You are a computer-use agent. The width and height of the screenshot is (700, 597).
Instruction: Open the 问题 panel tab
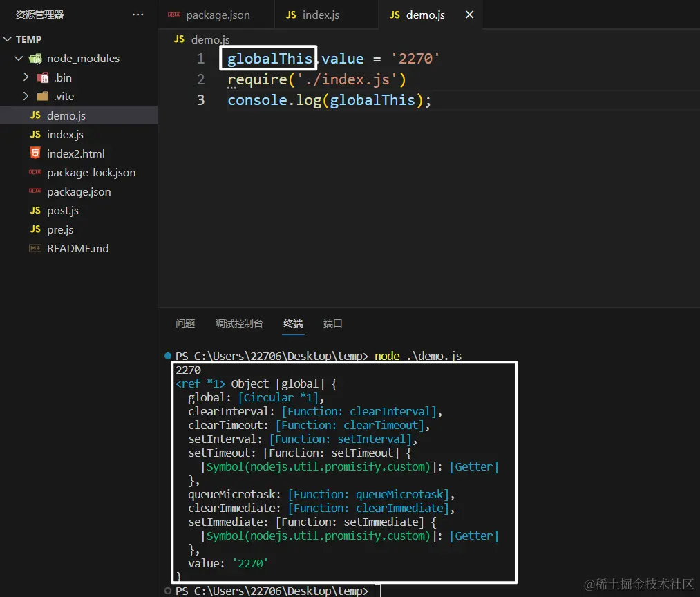click(x=185, y=323)
